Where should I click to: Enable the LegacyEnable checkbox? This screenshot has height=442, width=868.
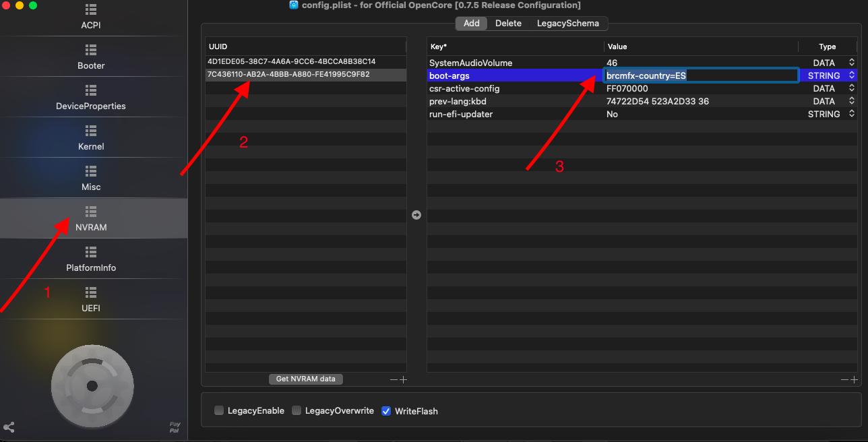coord(219,410)
